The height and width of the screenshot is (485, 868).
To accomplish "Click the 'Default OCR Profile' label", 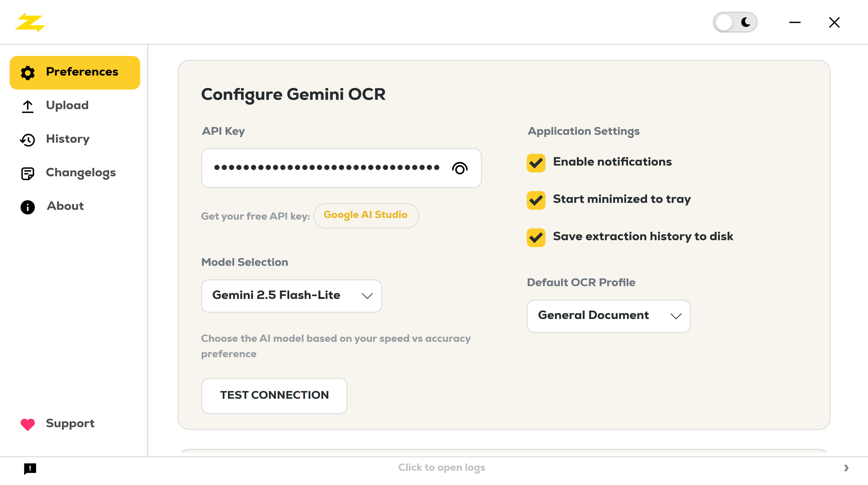I will pos(581,282).
